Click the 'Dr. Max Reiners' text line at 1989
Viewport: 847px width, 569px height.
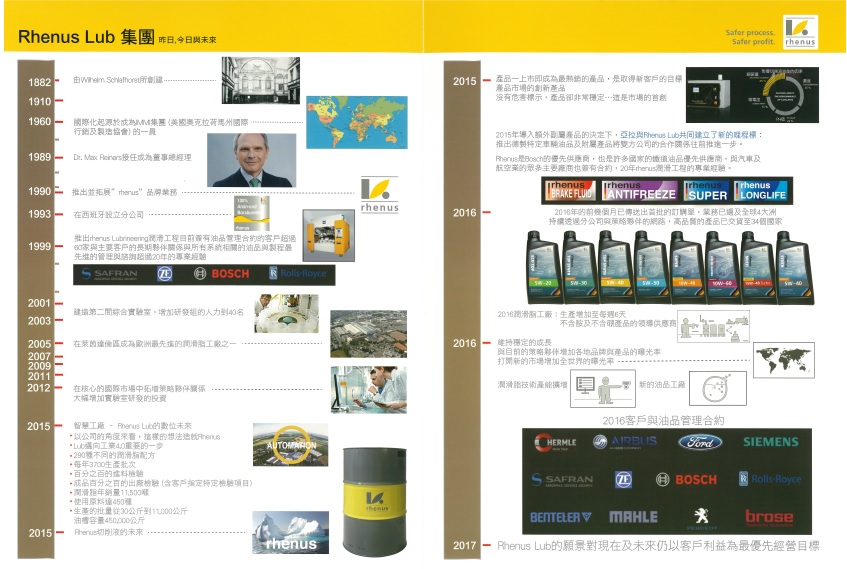pos(132,157)
